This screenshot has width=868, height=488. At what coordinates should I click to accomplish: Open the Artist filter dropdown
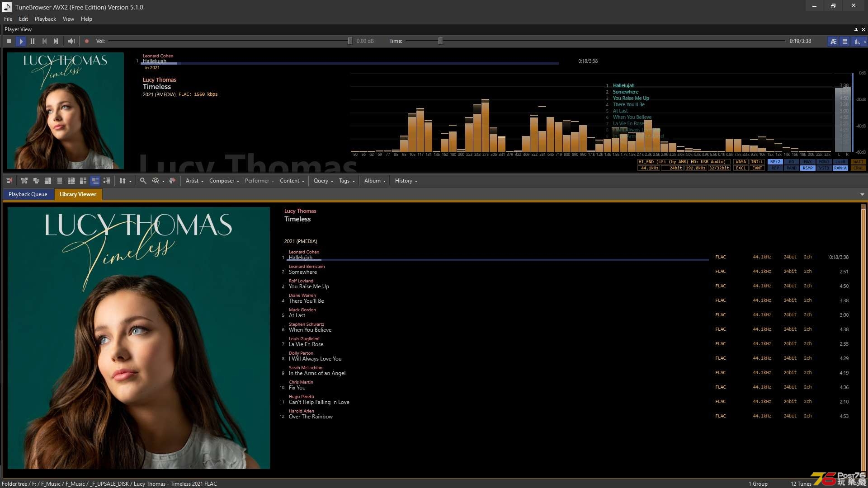coord(194,181)
